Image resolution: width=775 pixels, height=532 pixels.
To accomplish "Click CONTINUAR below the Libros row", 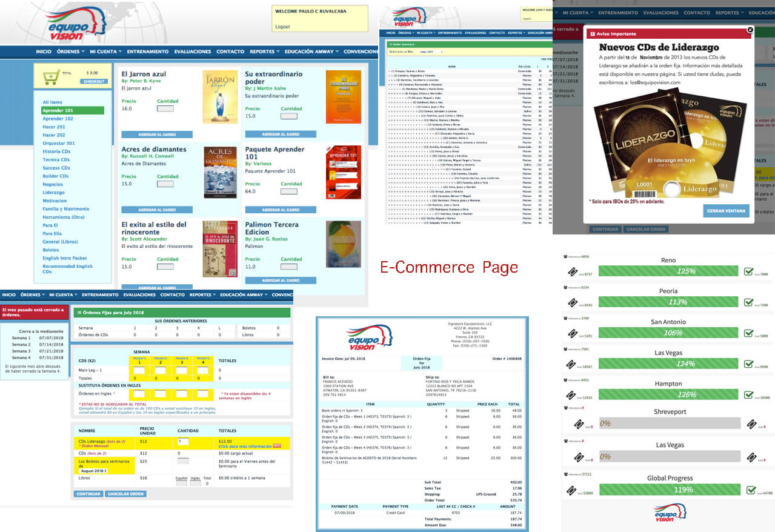I will tap(88, 494).
